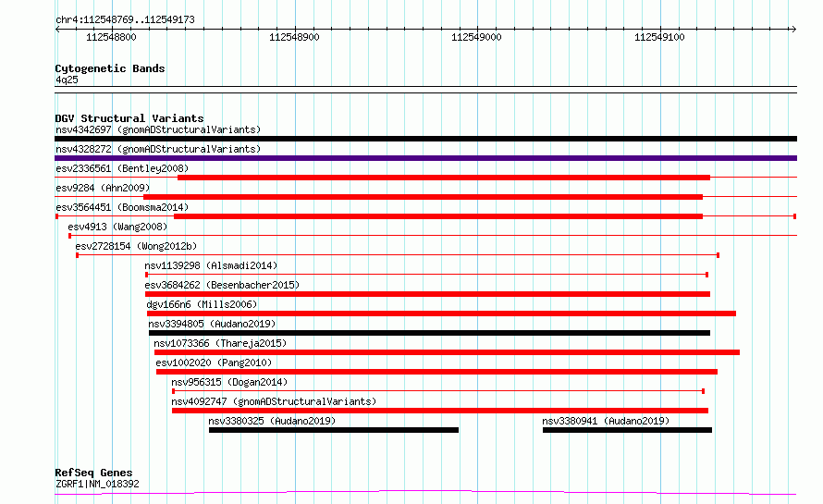Click the thin esv4913 variant line
This screenshot has width=823, height=504.
[x=433, y=236]
